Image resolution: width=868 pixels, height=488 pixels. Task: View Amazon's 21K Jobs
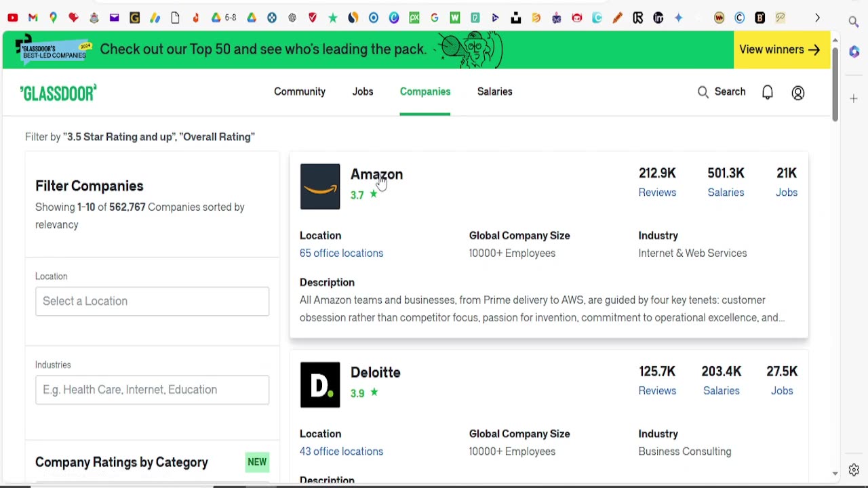(x=787, y=182)
